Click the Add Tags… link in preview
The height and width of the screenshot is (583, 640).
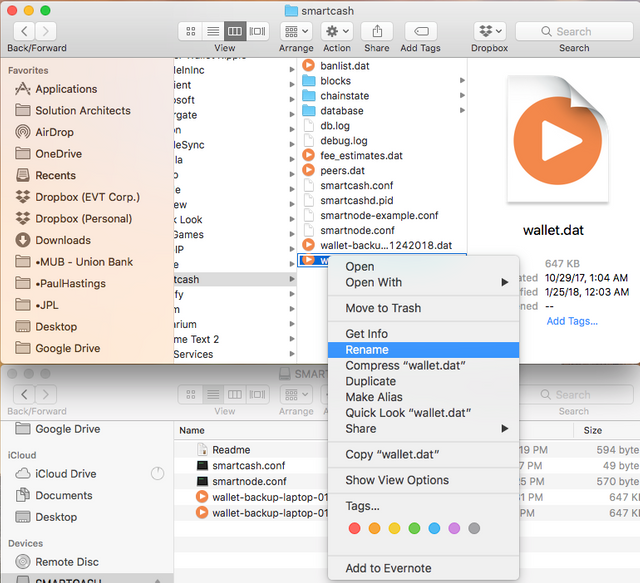(x=571, y=321)
